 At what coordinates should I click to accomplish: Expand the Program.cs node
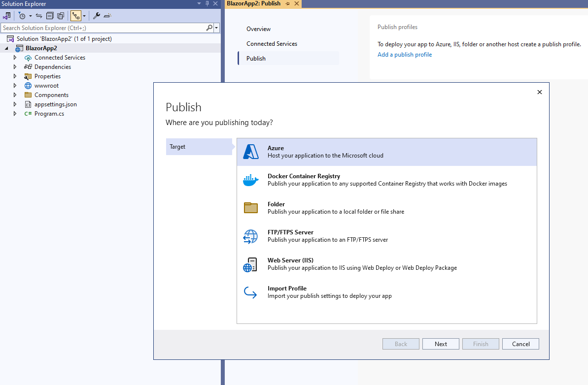(15, 113)
